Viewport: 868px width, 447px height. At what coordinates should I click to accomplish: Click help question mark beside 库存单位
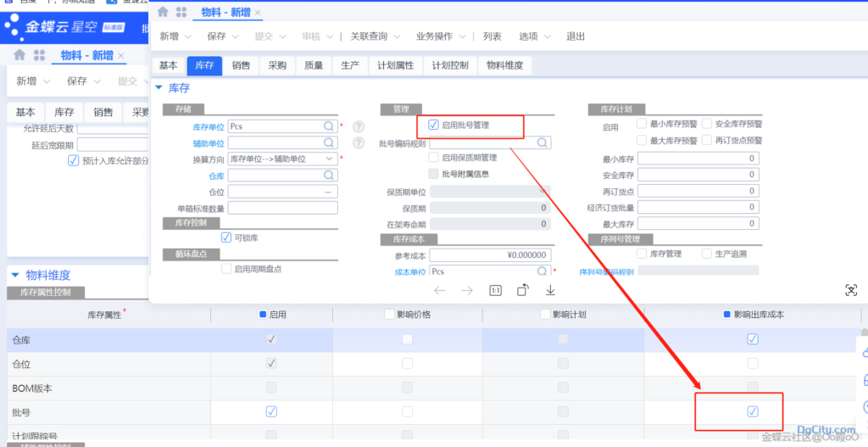(x=359, y=126)
